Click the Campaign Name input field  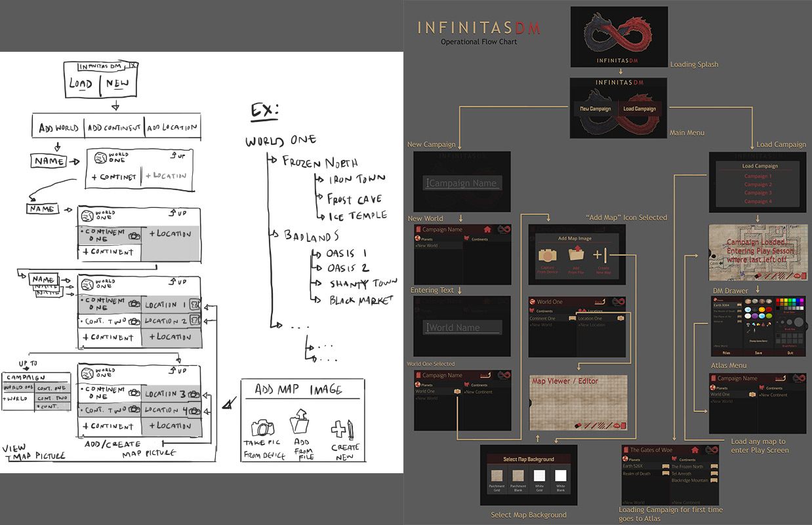point(462,184)
